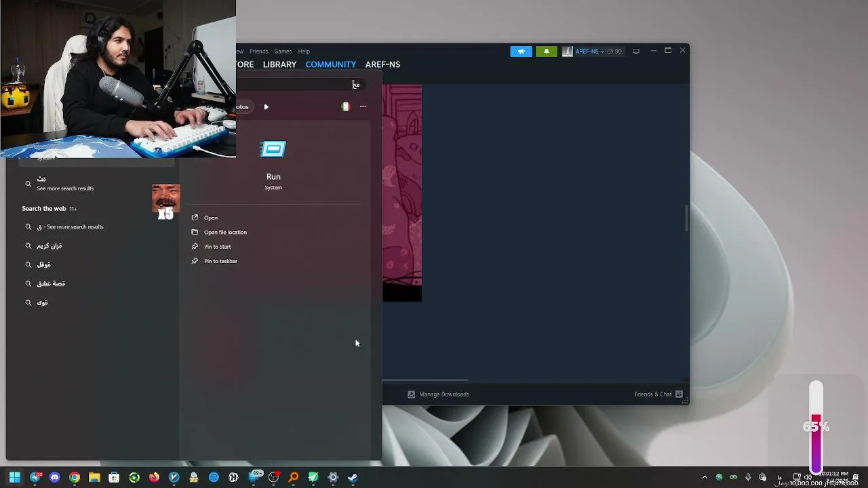
Task: Open File Explorer from the taskbar
Action: click(94, 477)
